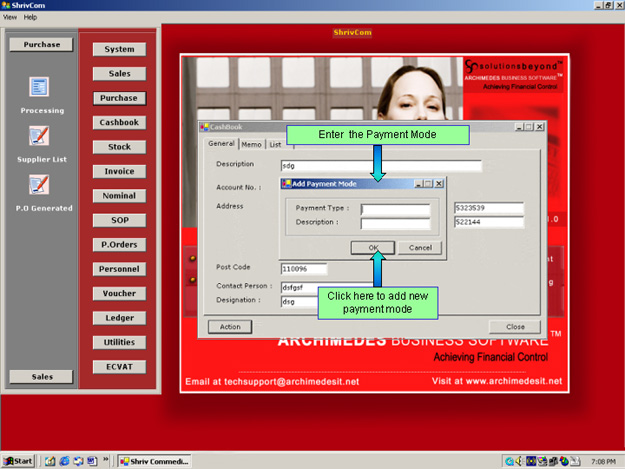
Task: Select the Cashbook module button
Action: coord(119,122)
